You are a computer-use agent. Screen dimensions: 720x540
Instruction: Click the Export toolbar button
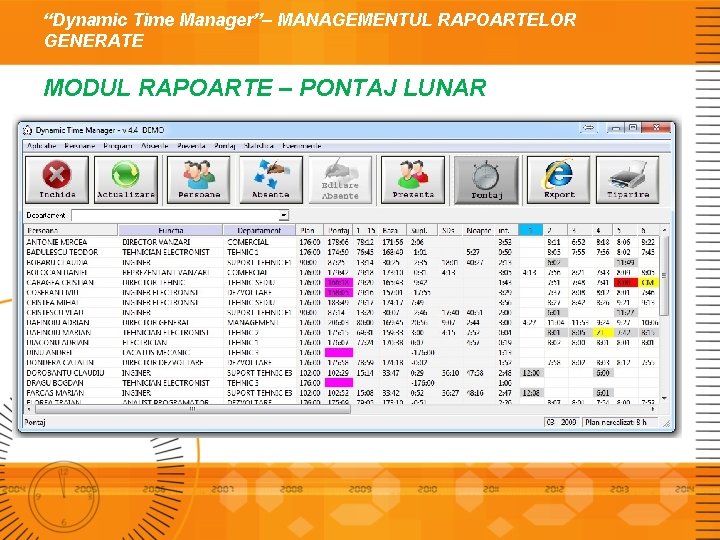point(558,180)
